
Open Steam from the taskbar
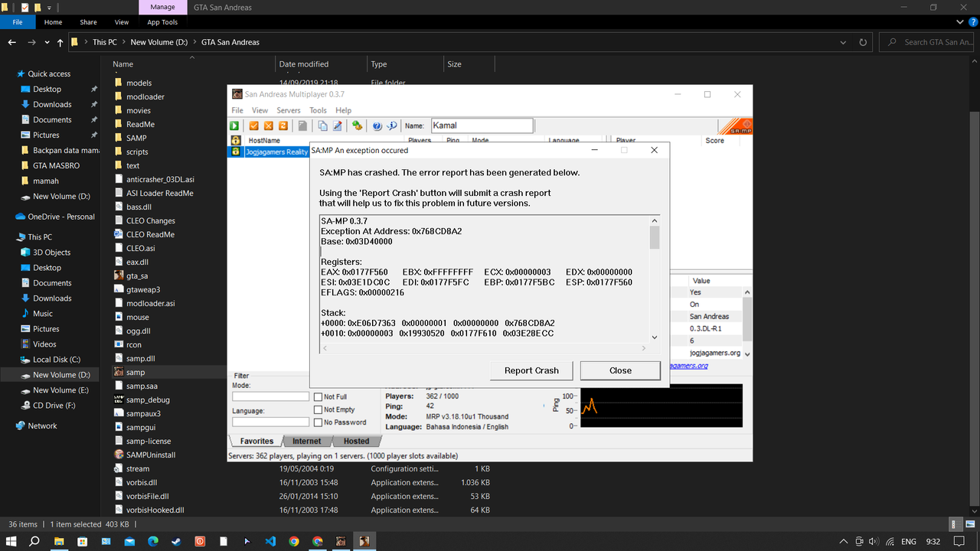(176, 541)
